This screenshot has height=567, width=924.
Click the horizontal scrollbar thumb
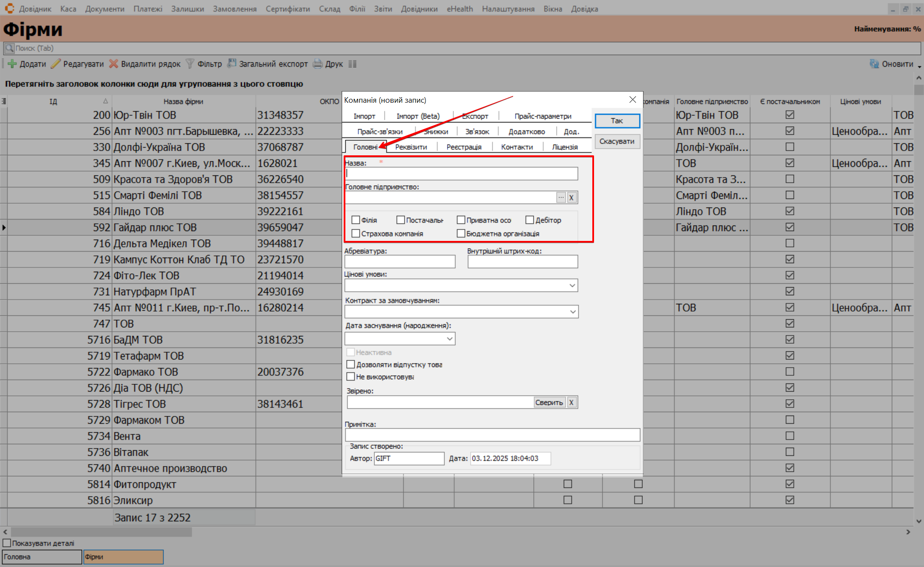pos(101,532)
